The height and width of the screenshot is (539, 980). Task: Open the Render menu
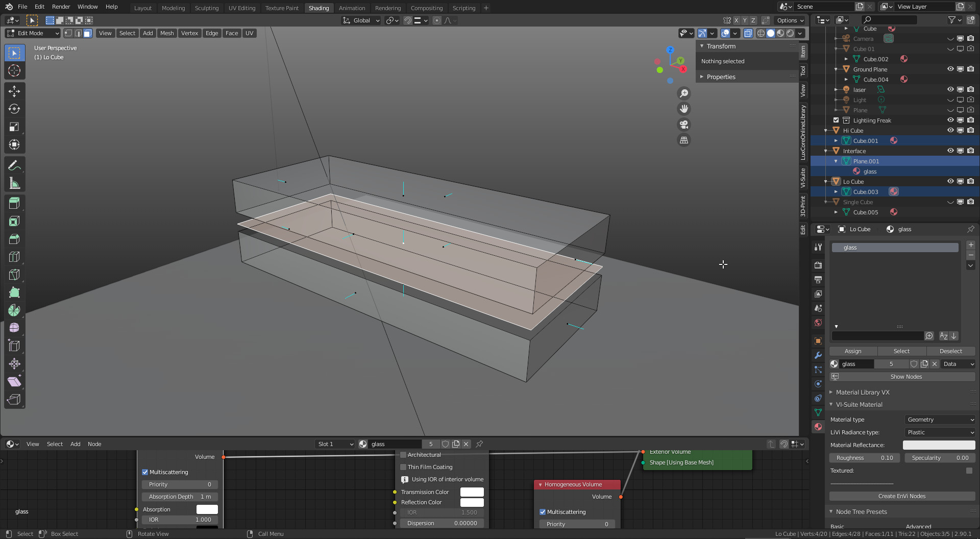[x=61, y=7]
